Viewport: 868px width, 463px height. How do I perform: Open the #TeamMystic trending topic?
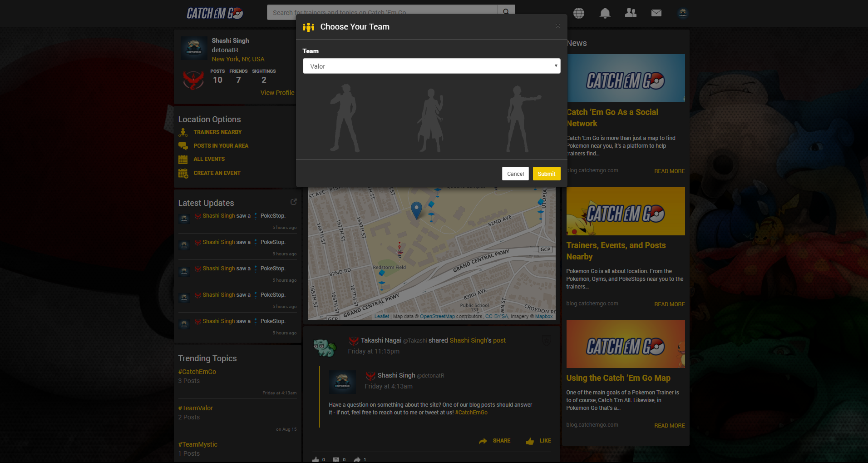(198, 444)
